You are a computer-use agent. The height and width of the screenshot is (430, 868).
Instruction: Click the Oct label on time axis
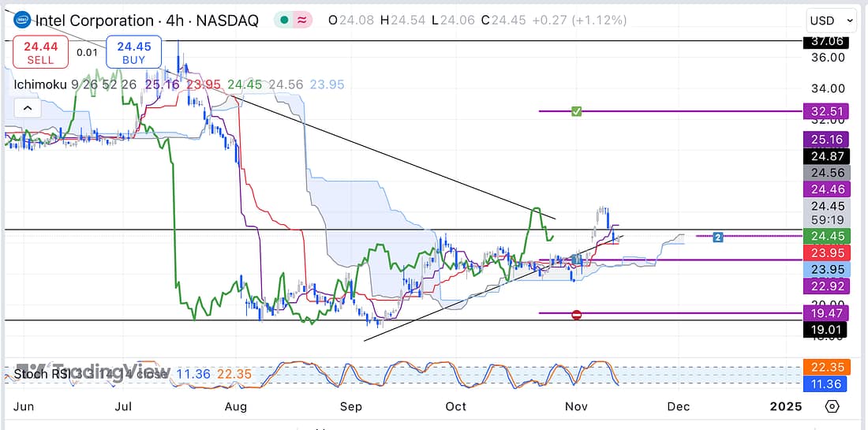[x=455, y=406]
